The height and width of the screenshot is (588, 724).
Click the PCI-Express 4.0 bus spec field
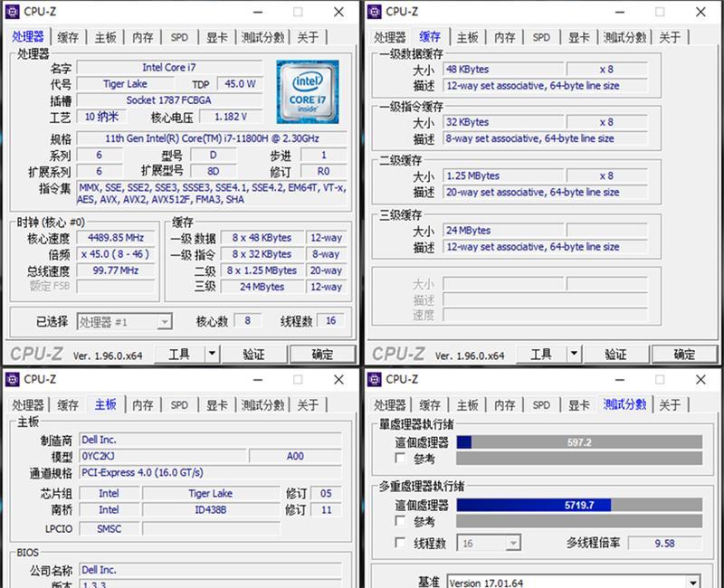tap(211, 472)
